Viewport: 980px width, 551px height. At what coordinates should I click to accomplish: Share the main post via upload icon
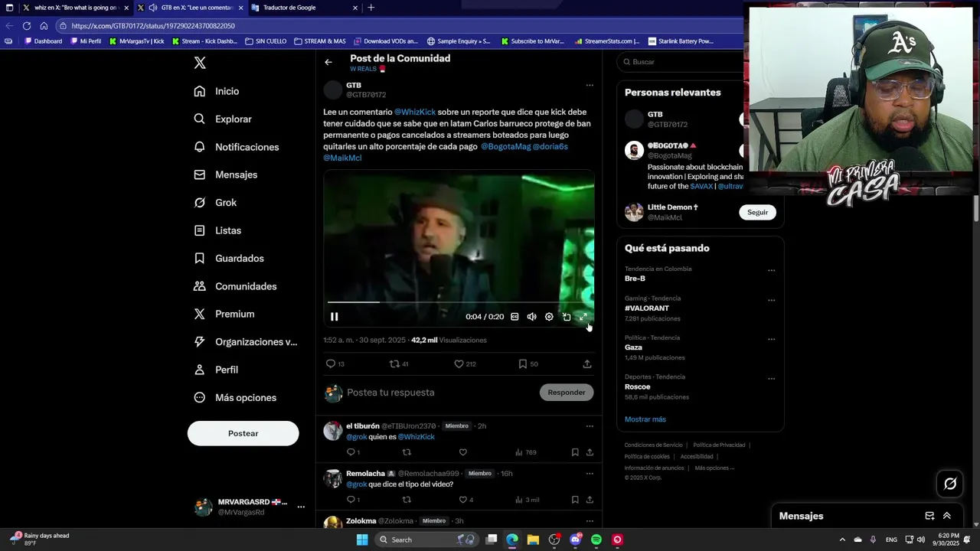(x=587, y=364)
